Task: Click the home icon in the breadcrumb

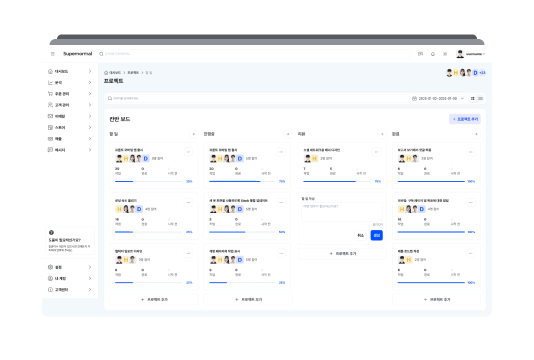Action: (x=106, y=73)
